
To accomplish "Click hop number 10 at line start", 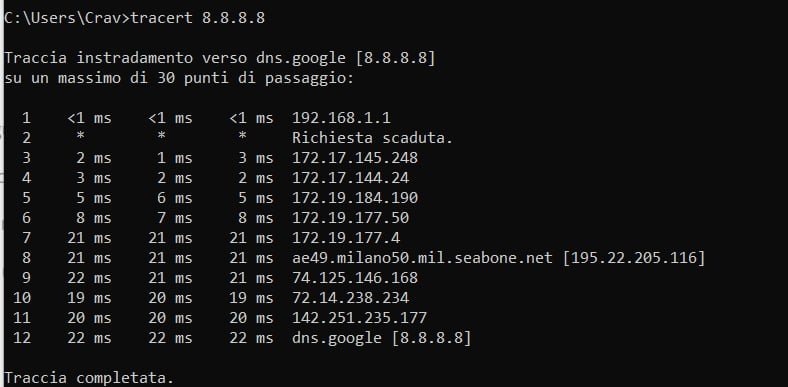I will coord(22,298).
